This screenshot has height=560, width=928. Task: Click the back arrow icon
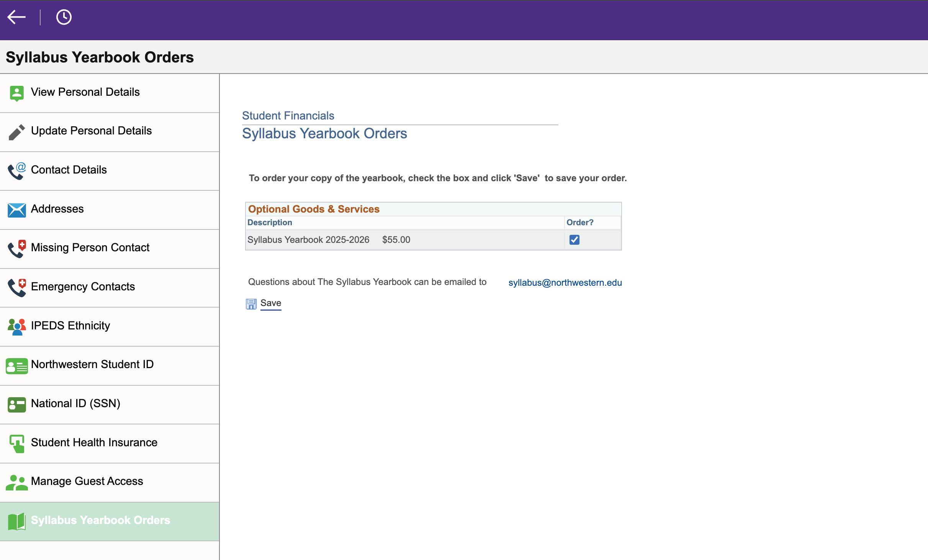pyautogui.click(x=16, y=17)
